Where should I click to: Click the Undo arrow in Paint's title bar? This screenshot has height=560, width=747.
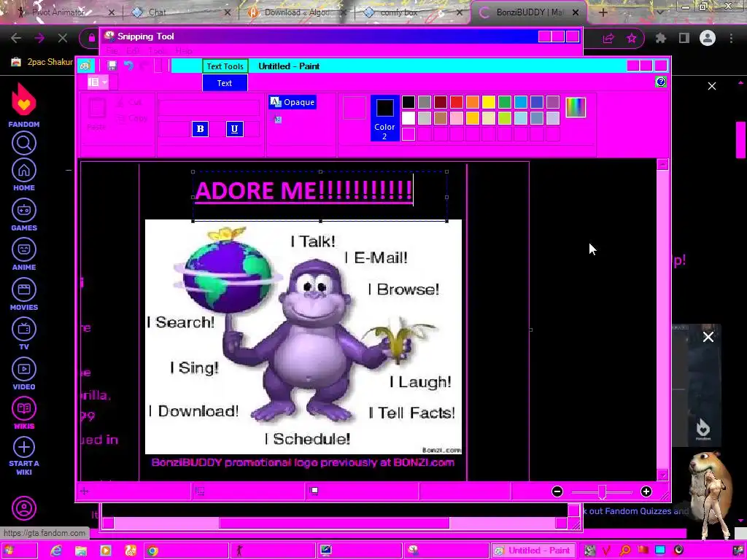128,66
